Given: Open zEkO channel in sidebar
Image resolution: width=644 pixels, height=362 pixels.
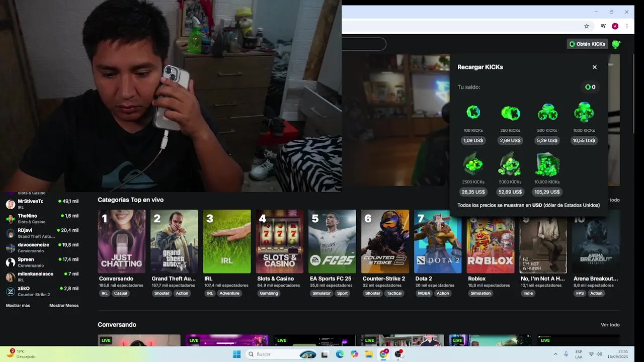Looking at the screenshot, I should coord(42,291).
